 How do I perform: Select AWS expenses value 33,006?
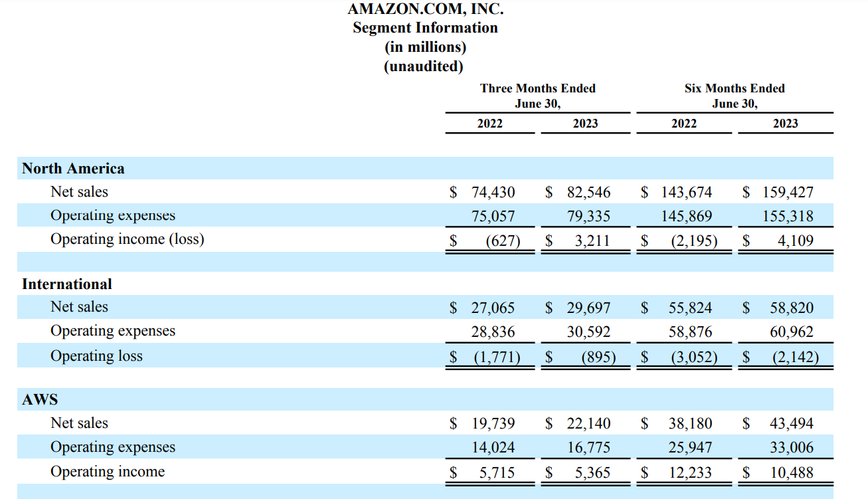[792, 448]
